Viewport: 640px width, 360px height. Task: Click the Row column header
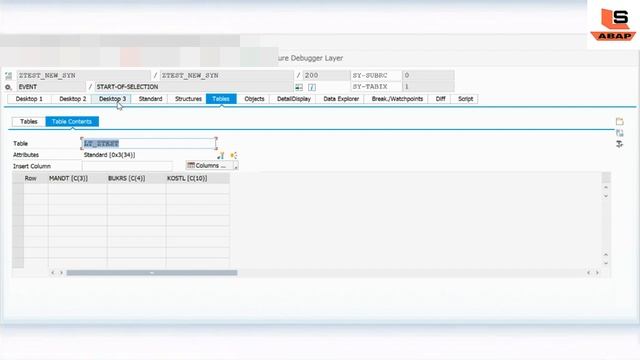click(x=36, y=178)
